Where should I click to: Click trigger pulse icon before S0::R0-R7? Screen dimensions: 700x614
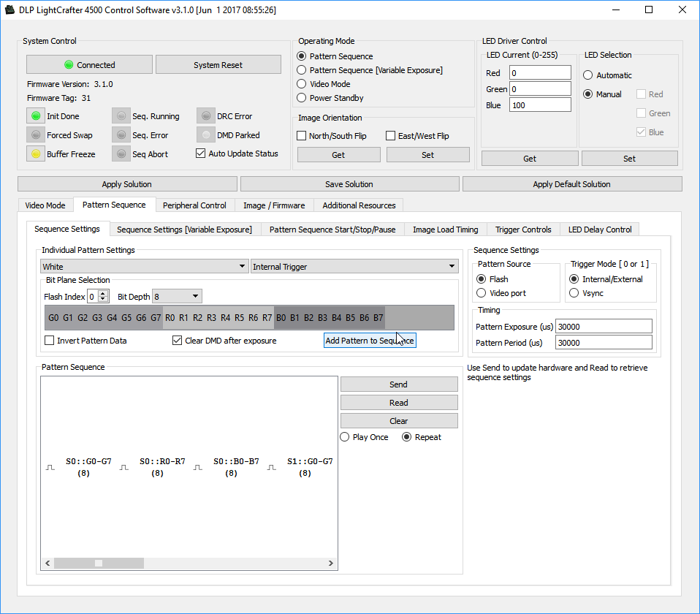124,467
